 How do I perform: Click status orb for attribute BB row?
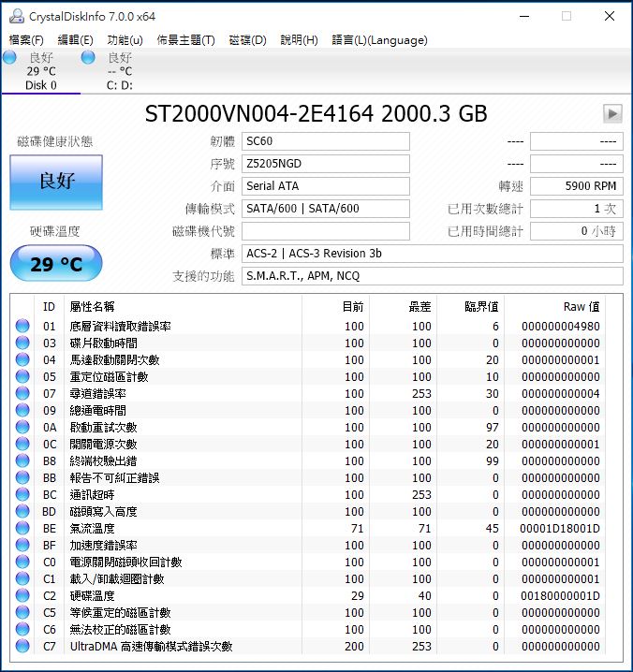click(22, 477)
